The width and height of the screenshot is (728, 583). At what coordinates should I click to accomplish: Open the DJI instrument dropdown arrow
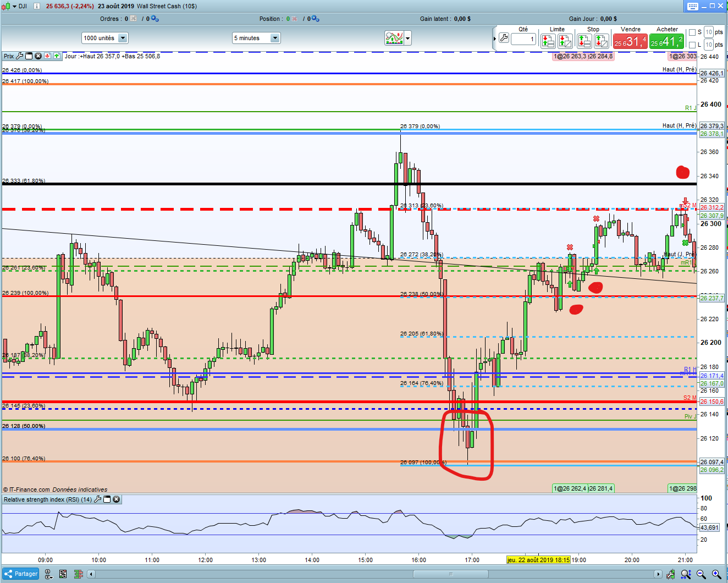[x=14, y=6]
